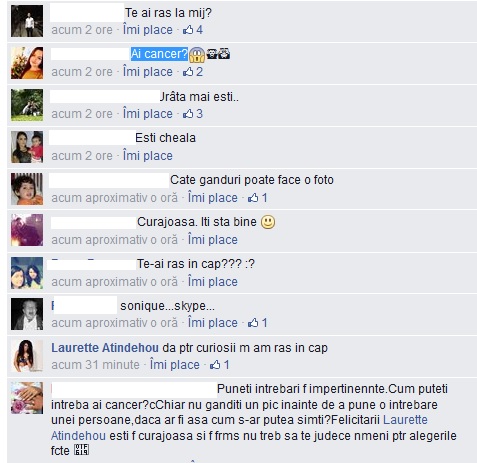Open avatar of 'Ai cancer?' commenter

pos(27,63)
